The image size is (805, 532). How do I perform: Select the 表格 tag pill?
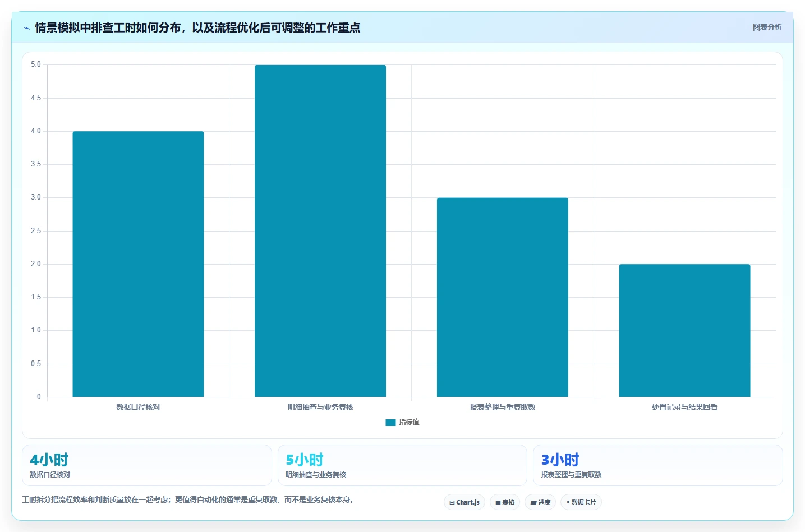[x=505, y=502]
